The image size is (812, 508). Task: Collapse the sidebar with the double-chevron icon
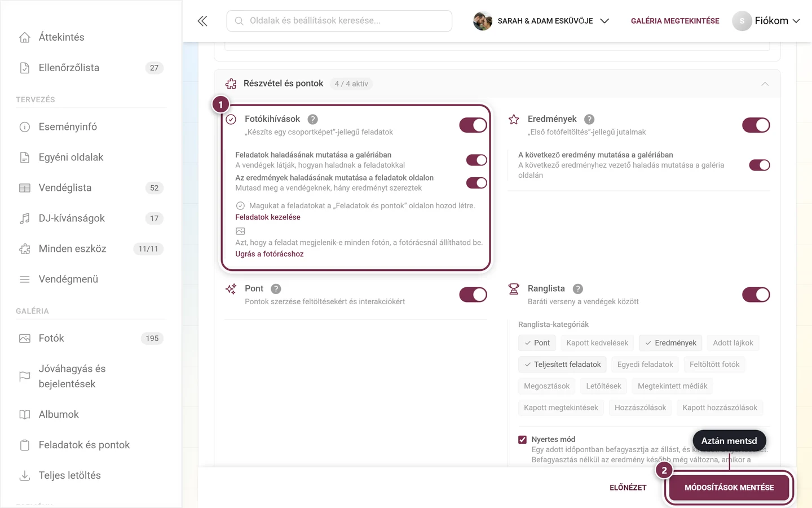(x=202, y=21)
